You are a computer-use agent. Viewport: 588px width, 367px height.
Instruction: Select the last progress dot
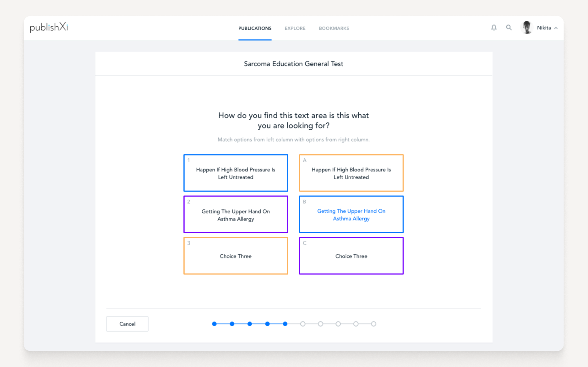374,324
